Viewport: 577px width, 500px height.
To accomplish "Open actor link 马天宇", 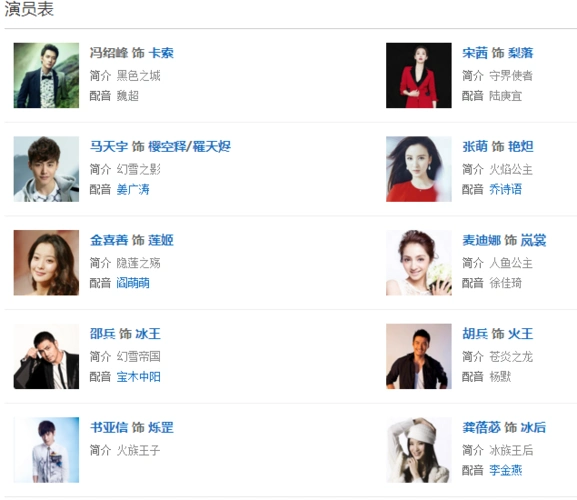I will tap(109, 146).
